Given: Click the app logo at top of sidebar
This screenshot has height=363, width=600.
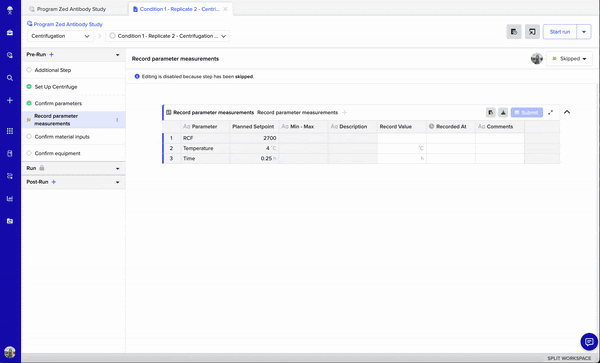Looking at the screenshot, I should coord(10,10).
